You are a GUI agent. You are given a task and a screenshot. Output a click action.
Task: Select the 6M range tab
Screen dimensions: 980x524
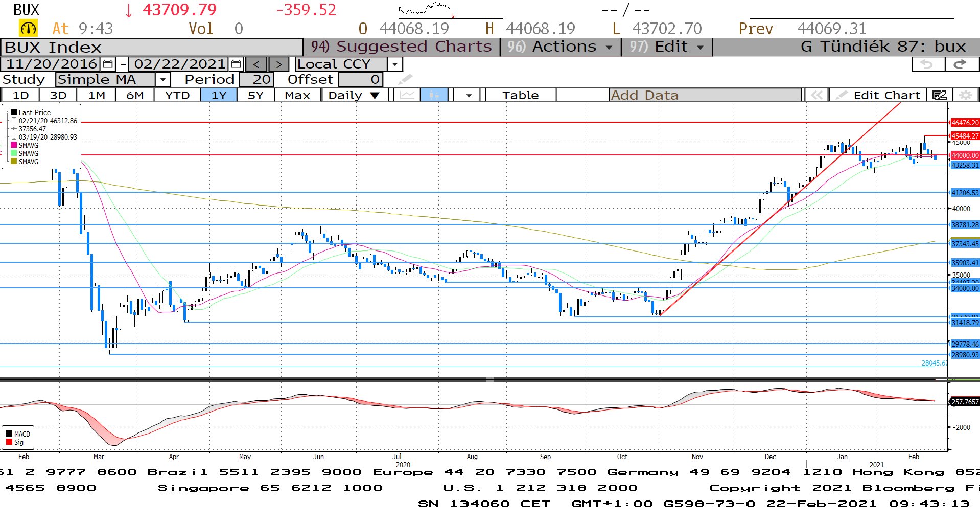[x=135, y=95]
